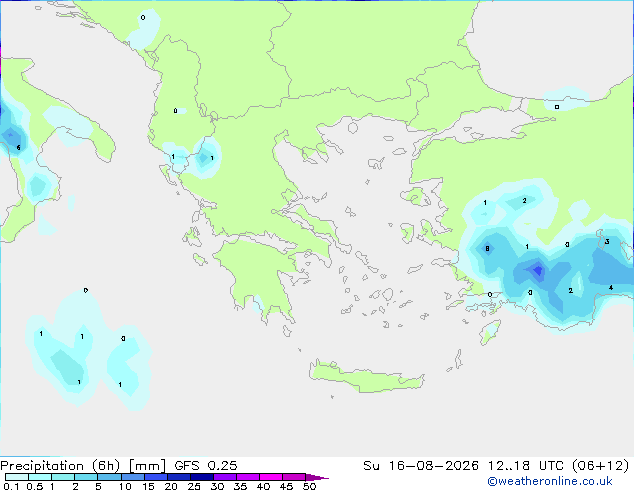Click the legend scale label "15"

point(148,486)
